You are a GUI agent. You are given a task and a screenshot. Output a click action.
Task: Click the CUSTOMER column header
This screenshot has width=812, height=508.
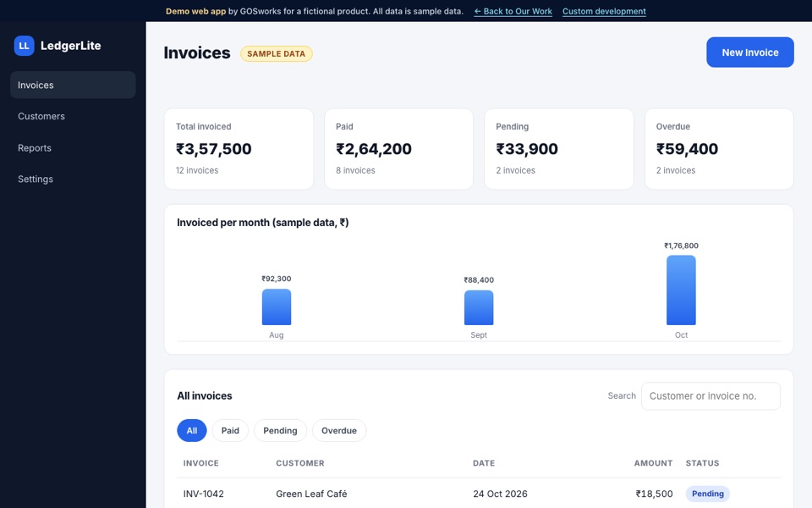(299, 463)
